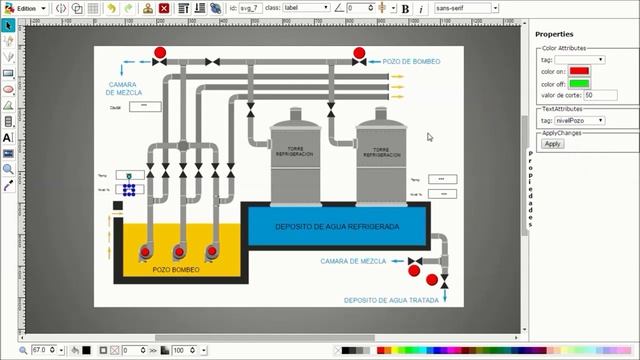640x360 pixels.
Task: Select the CAMARA DE MEZCLA label near tank
Action: click(353, 261)
